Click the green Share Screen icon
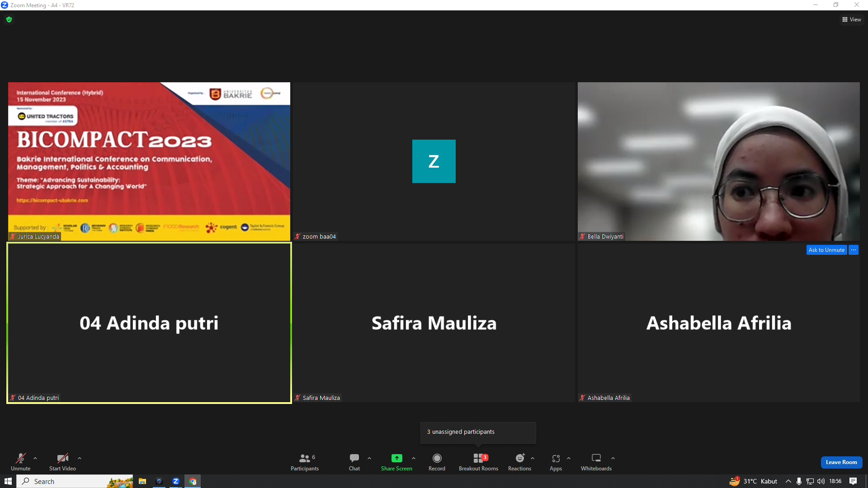This screenshot has height=488, width=868. click(396, 458)
